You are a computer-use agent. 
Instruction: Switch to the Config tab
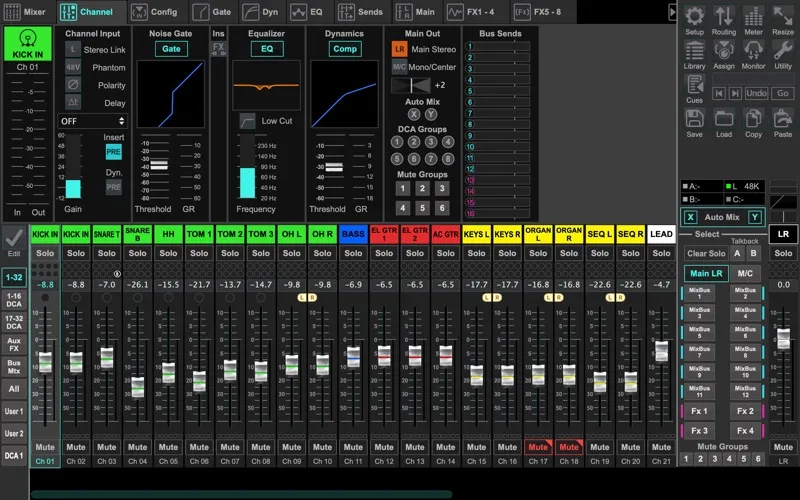[x=155, y=12]
